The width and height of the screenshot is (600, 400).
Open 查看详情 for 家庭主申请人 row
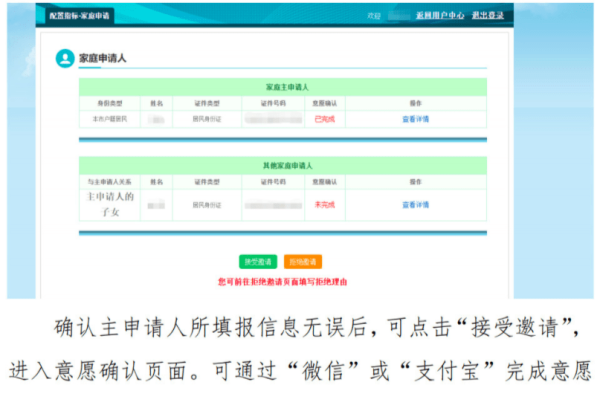[416, 119]
